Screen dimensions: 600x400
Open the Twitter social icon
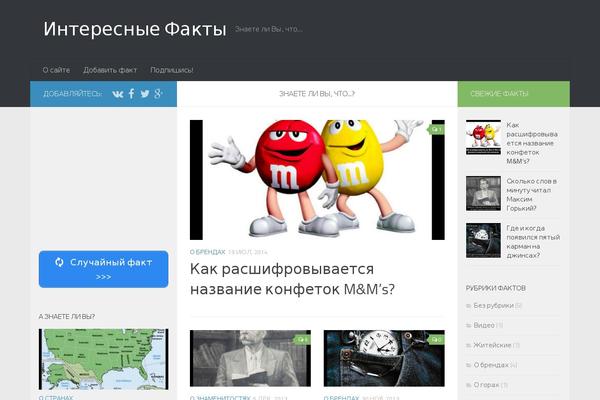click(145, 94)
